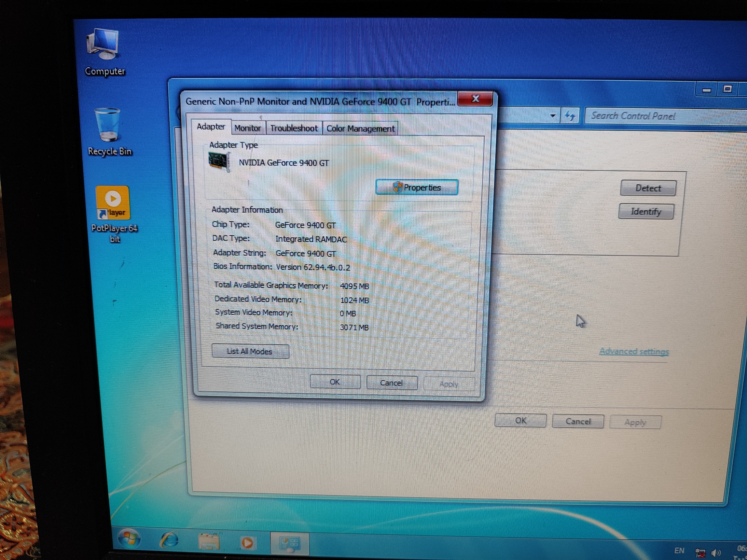Open Windows Explorer folder on taskbar
Screen dimensions: 747x560
[x=209, y=541]
